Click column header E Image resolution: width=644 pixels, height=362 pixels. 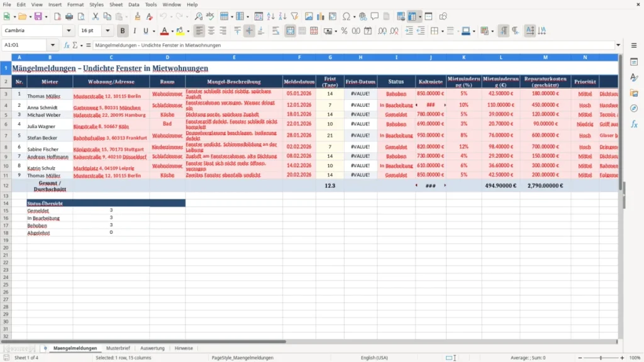234,57
